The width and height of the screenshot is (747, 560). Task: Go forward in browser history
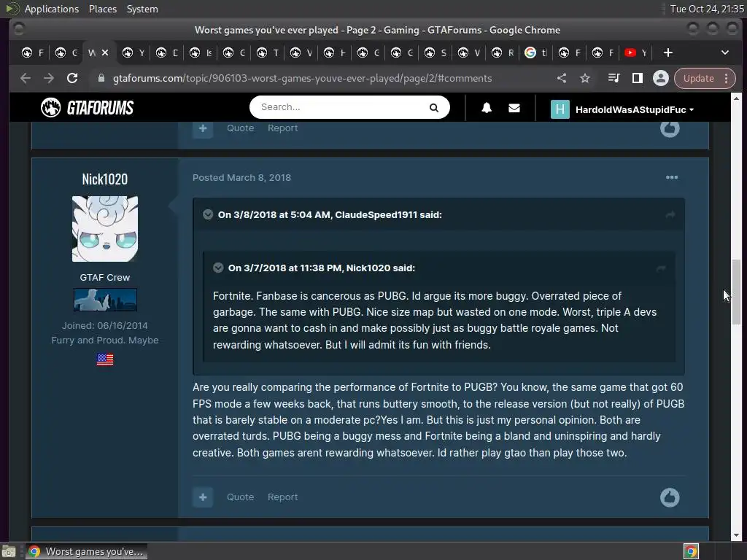coord(49,78)
